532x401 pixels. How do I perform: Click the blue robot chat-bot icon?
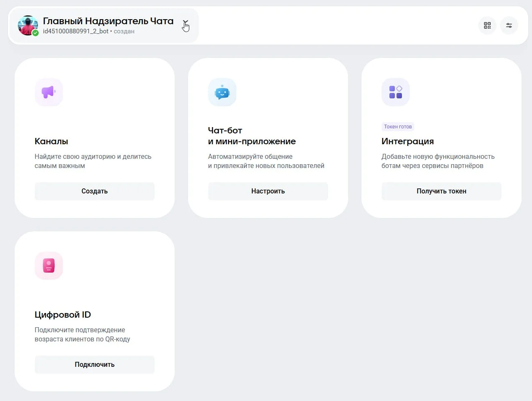[222, 92]
